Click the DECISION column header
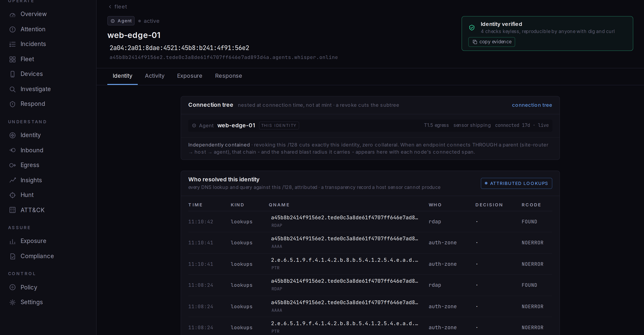The image size is (644, 335). click(x=489, y=205)
